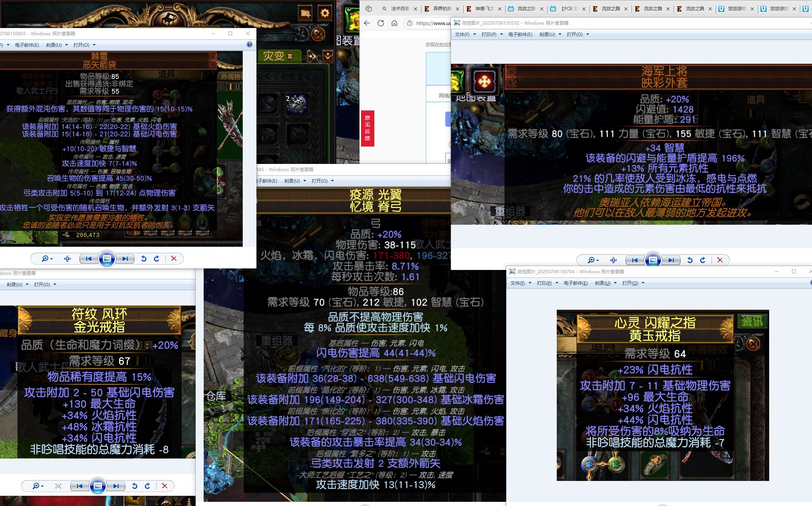The height and width of the screenshot is (506, 812).
Task: Click 电子邮件(E) in 150603 viewer
Action: pyautogui.click(x=27, y=45)
